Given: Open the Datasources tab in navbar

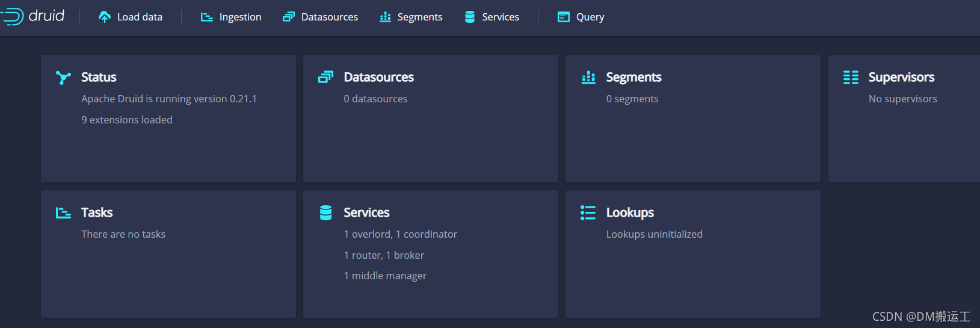Looking at the screenshot, I should click(x=321, y=17).
